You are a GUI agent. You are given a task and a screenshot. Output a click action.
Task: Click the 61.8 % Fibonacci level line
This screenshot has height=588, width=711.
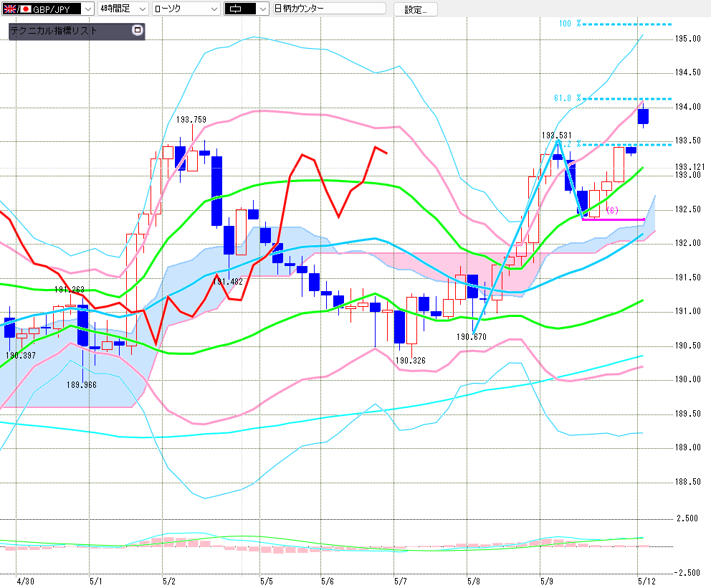[627, 98]
